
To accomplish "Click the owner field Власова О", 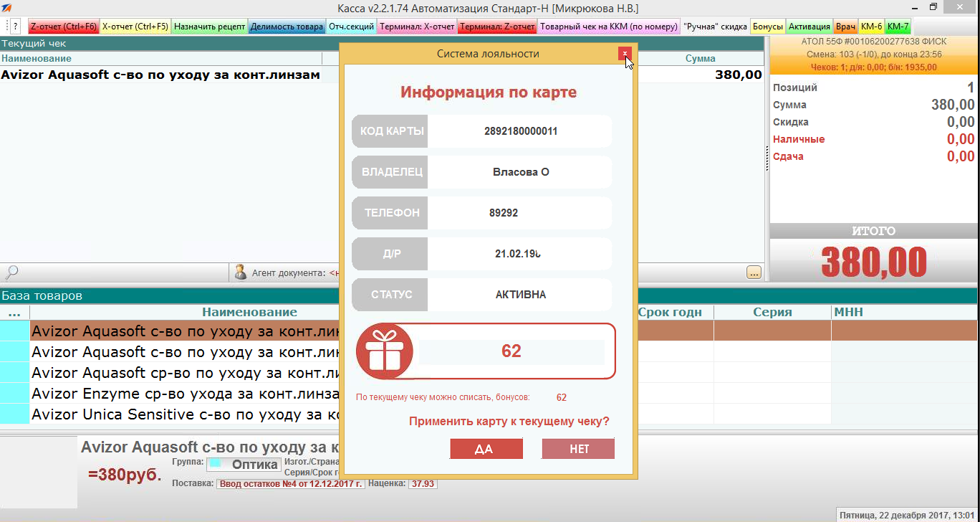I will tap(521, 172).
